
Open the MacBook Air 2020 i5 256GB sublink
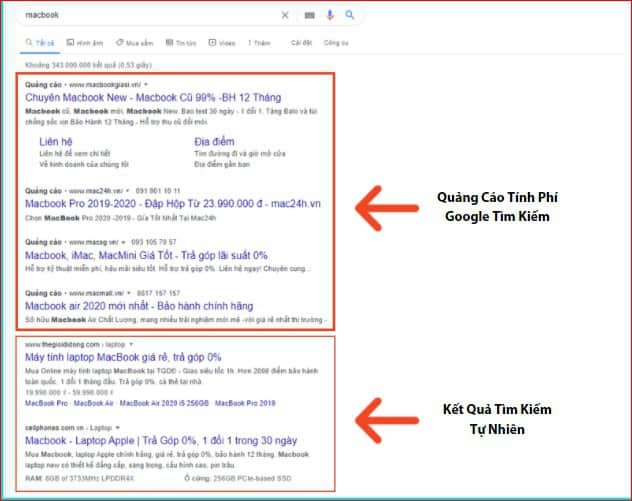click(164, 403)
